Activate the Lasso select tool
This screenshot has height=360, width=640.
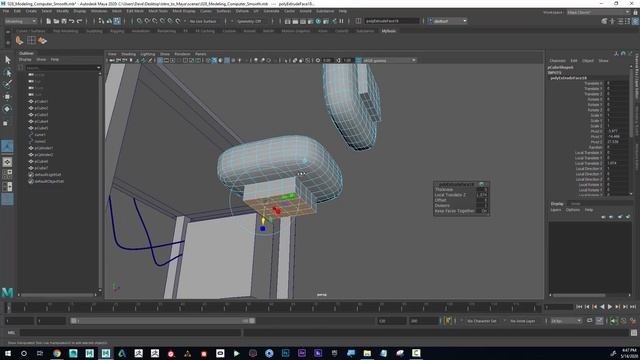[x=7, y=73]
